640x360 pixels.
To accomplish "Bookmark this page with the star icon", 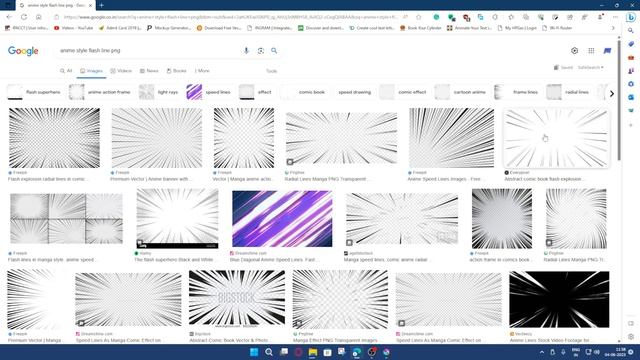I will 418,17.
